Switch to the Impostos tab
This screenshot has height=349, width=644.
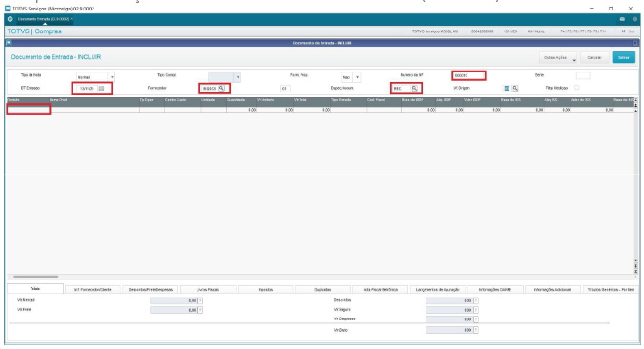pyautogui.click(x=265, y=290)
